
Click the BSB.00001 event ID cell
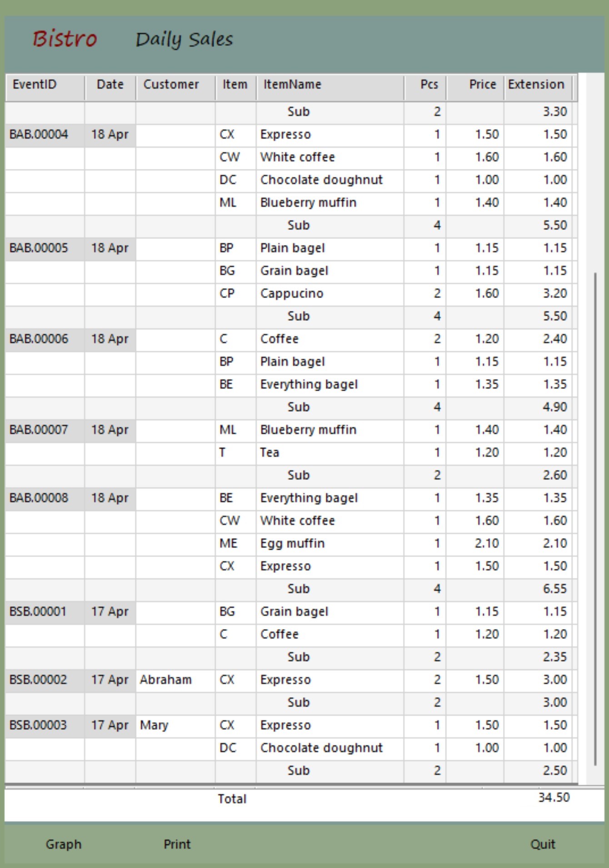[38, 612]
